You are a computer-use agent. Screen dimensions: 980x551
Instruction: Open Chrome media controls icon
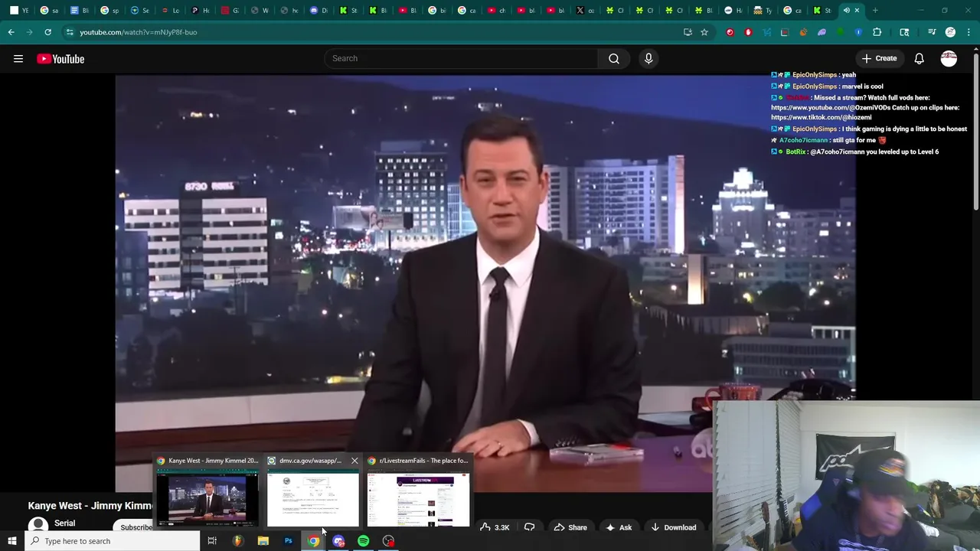(932, 32)
